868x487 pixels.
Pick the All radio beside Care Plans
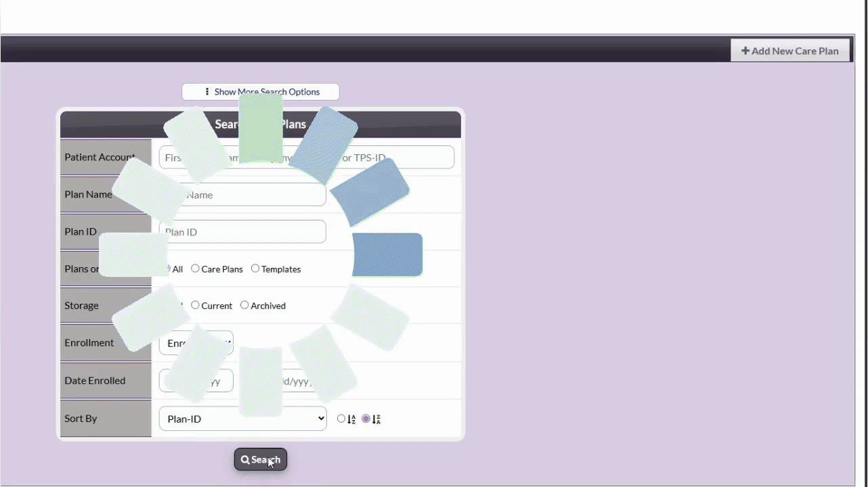click(167, 269)
